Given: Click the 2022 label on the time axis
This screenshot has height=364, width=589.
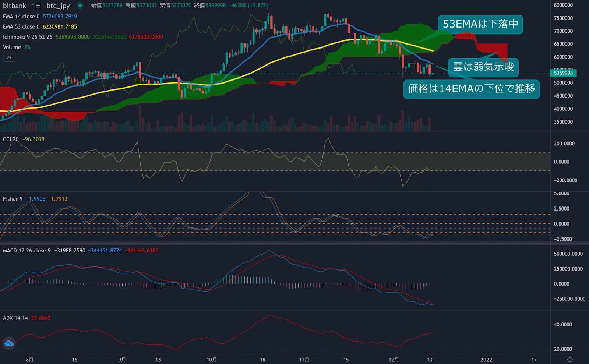Looking at the screenshot, I should (486, 360).
